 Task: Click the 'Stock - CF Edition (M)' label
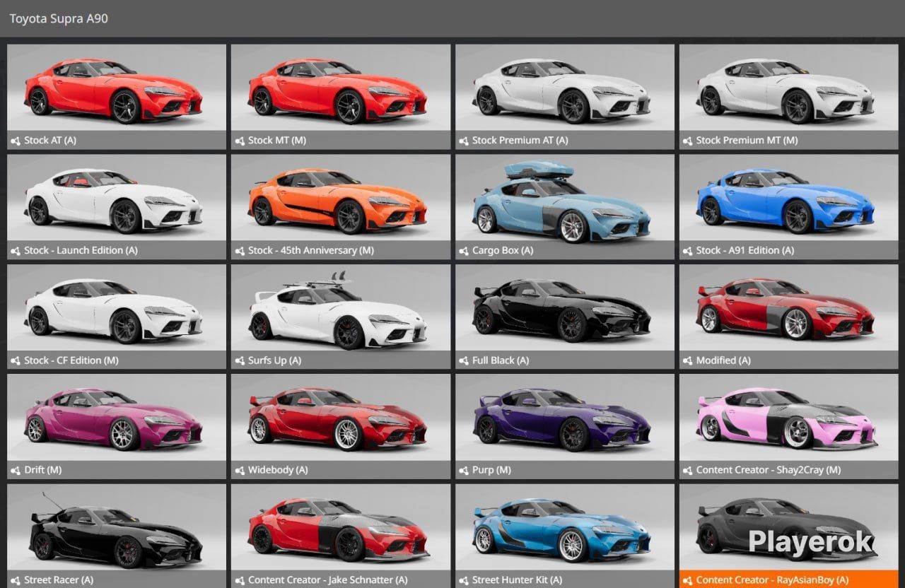tap(71, 360)
